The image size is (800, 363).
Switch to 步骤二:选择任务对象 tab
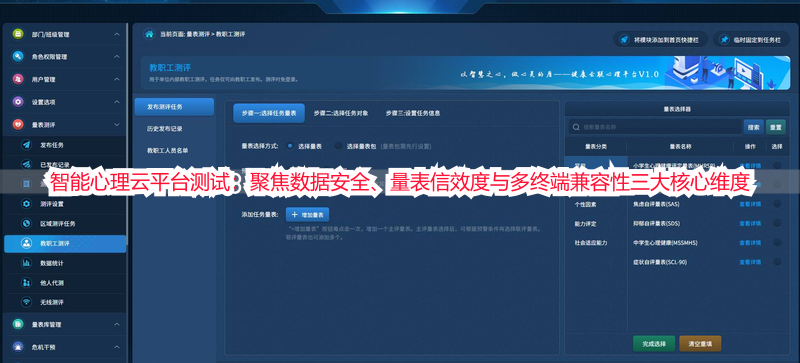coord(341,113)
